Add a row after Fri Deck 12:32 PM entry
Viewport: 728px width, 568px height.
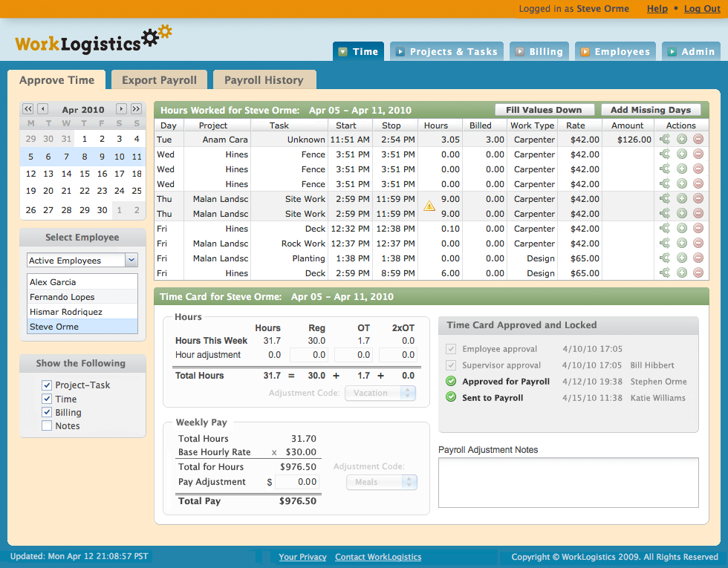(x=682, y=228)
